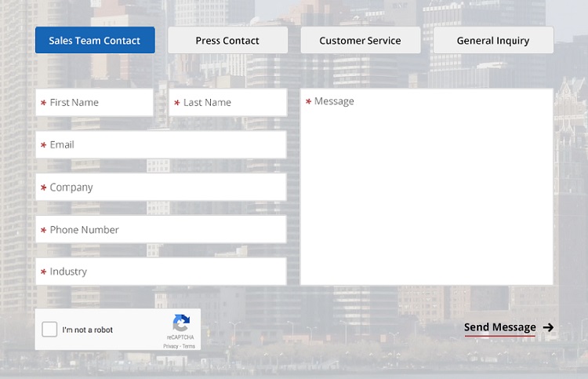The height and width of the screenshot is (379, 588).
Task: Select the Sales Team Contact tab
Action: pos(95,40)
